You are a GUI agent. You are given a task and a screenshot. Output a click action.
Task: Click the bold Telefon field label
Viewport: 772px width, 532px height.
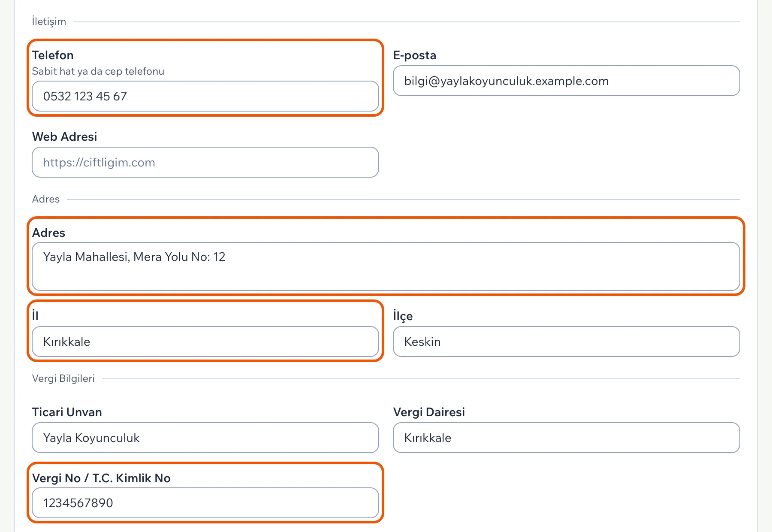pyautogui.click(x=53, y=55)
